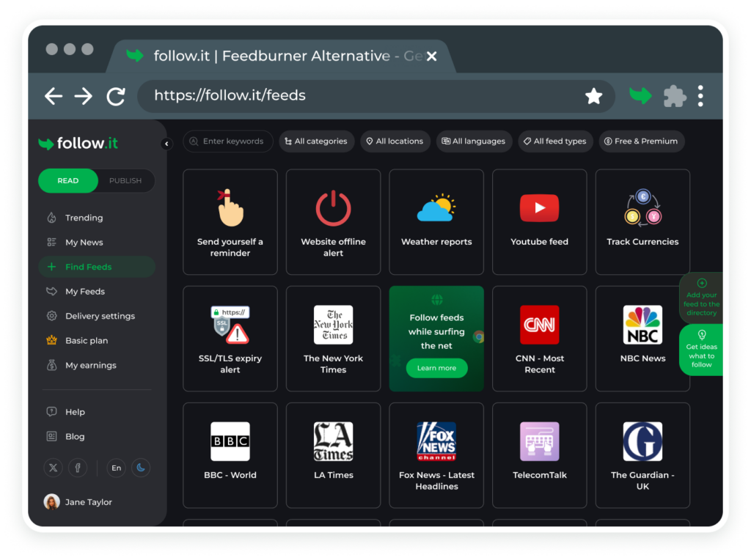Image resolution: width=751 pixels, height=560 pixels.
Task: Click Learn more in the promo card
Action: [436, 368]
